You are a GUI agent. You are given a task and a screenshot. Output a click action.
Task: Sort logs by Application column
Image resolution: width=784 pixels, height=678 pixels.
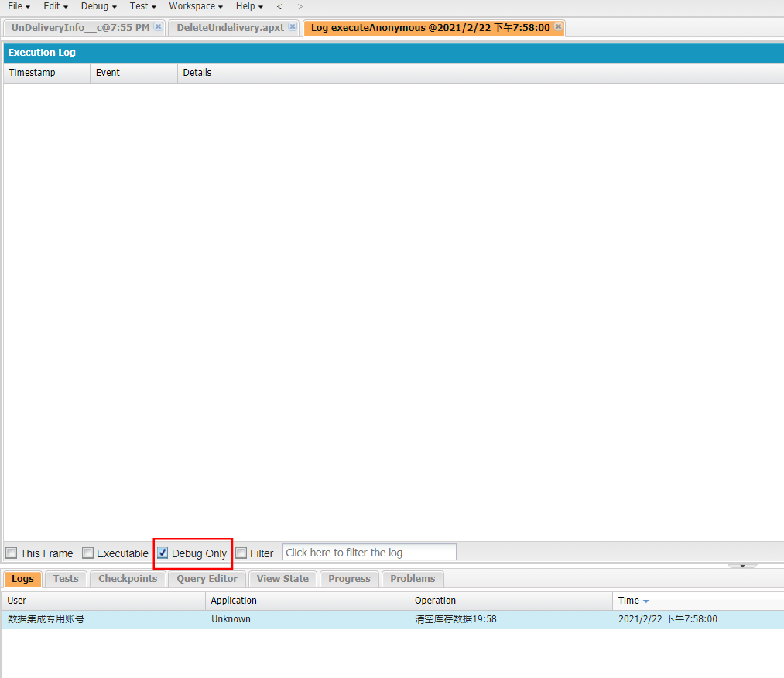[x=307, y=601]
